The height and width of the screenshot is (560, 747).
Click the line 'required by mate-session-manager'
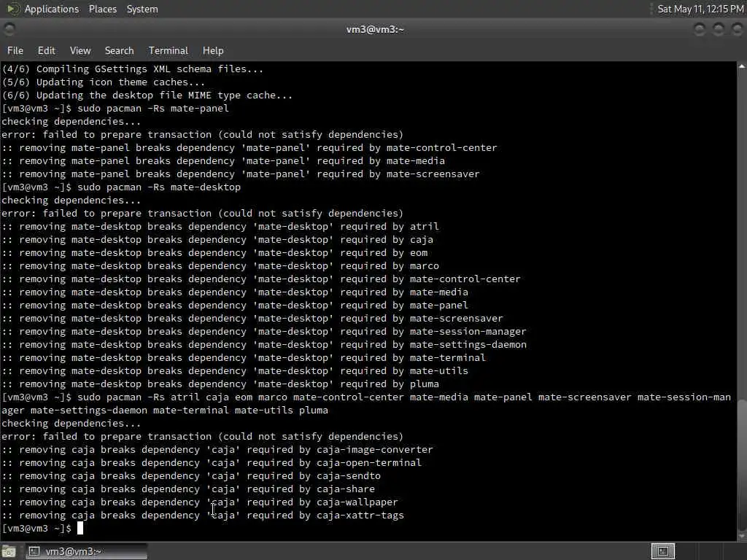pos(264,332)
